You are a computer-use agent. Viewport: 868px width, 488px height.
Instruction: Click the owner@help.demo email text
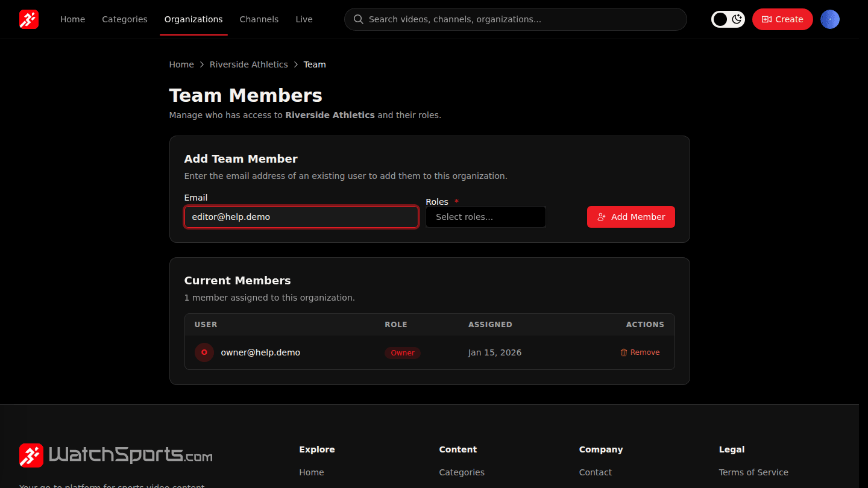coord(260,352)
